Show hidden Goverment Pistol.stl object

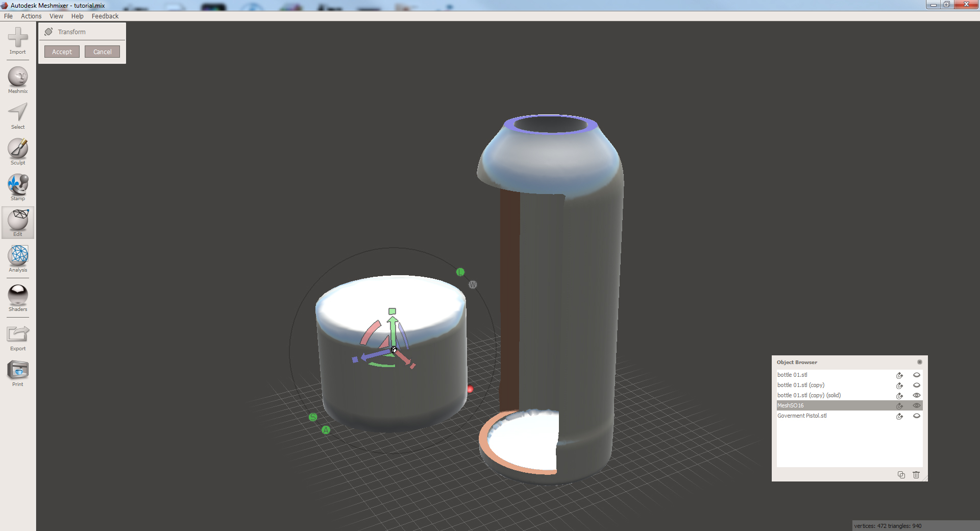click(917, 416)
